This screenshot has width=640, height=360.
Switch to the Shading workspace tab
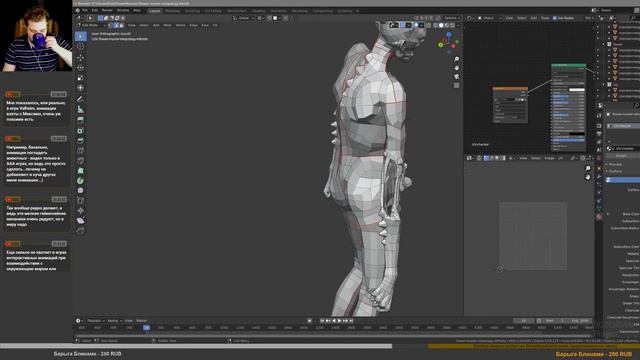pos(258,11)
